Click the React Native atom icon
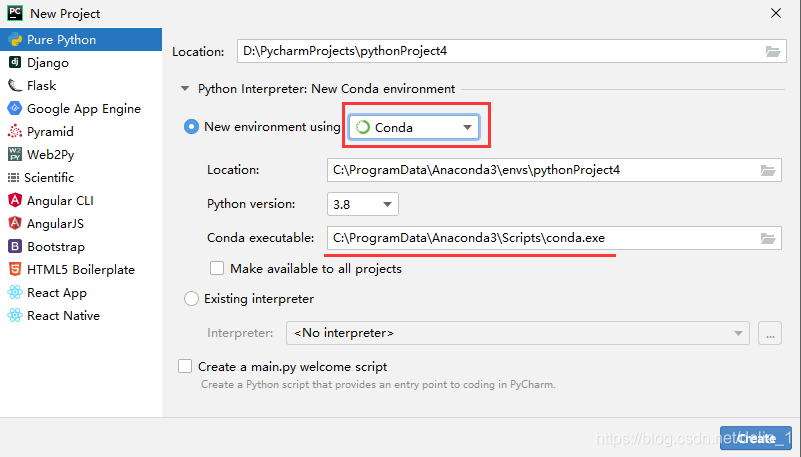The height and width of the screenshot is (457, 801). 15,315
